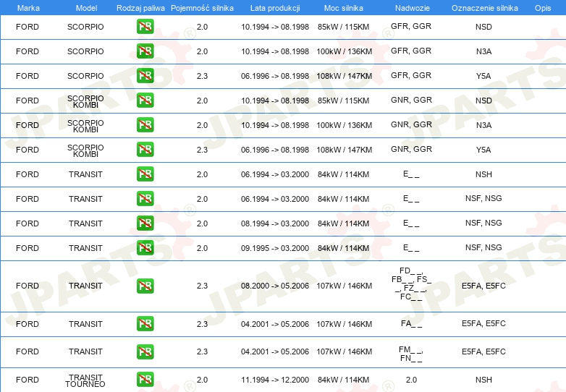Click the Oznaczenie silnika column header
Viewport: 566px width, 392px height.
(x=485, y=8)
